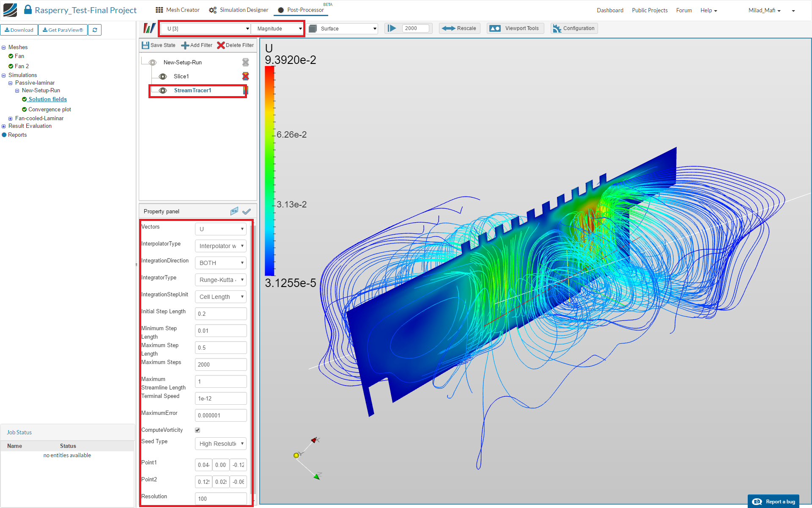Click the Rescale button

[x=459, y=28]
